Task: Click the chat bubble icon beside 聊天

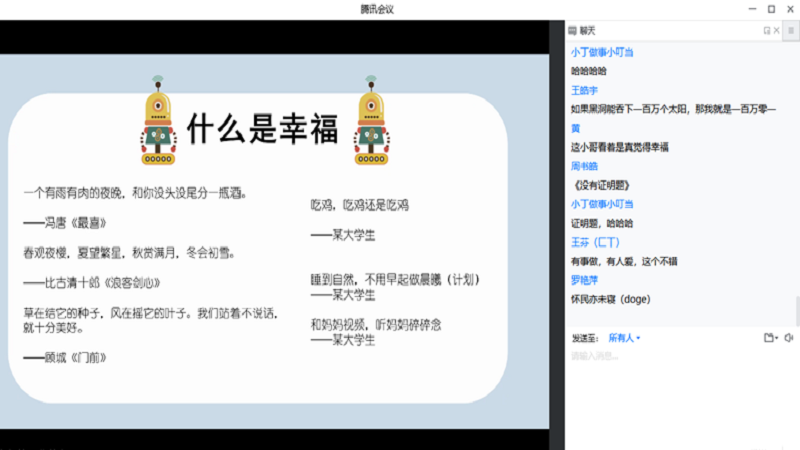Action: pos(572,31)
